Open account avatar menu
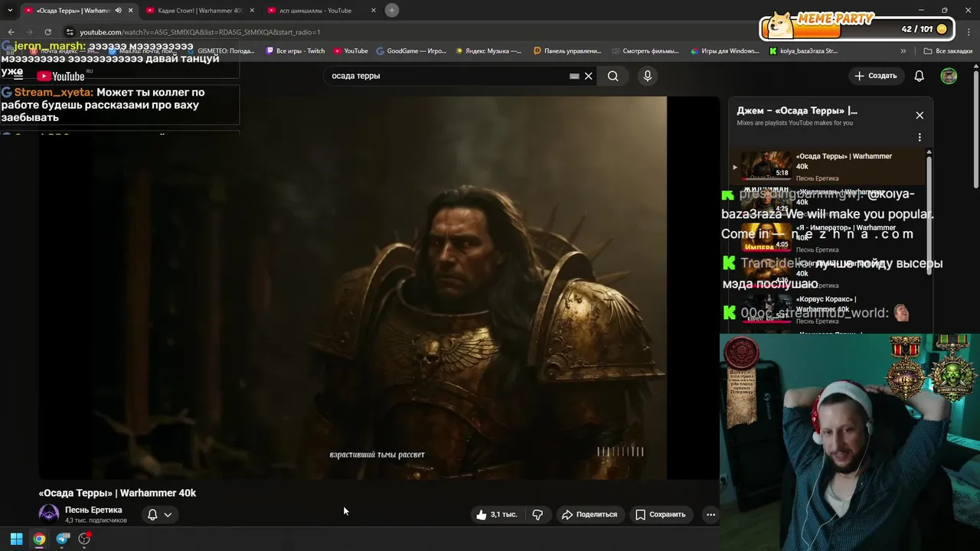The height and width of the screenshot is (551, 980). (949, 76)
